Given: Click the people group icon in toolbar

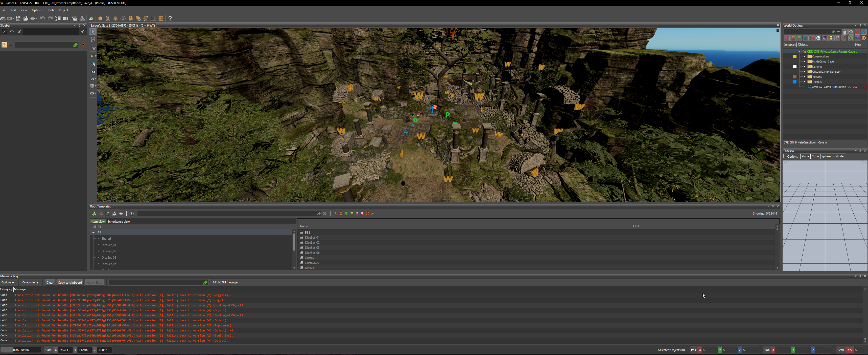Looking at the screenshot, I should (146, 18).
